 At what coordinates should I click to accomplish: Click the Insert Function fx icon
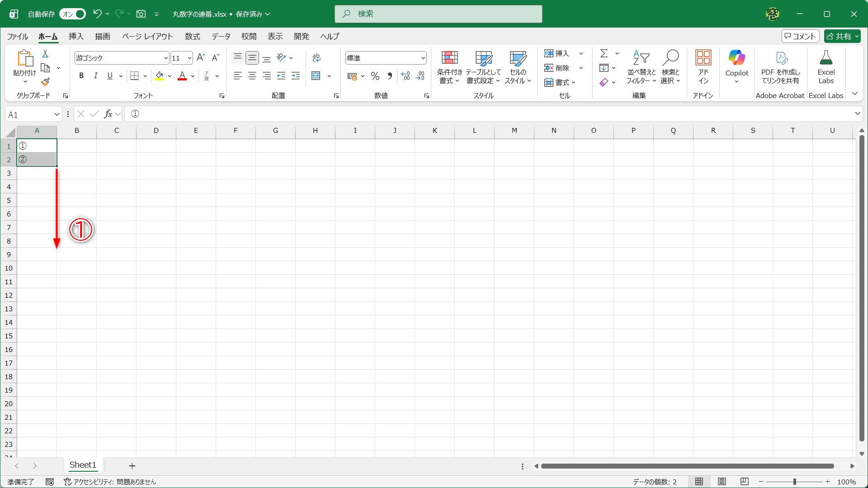pyautogui.click(x=108, y=114)
